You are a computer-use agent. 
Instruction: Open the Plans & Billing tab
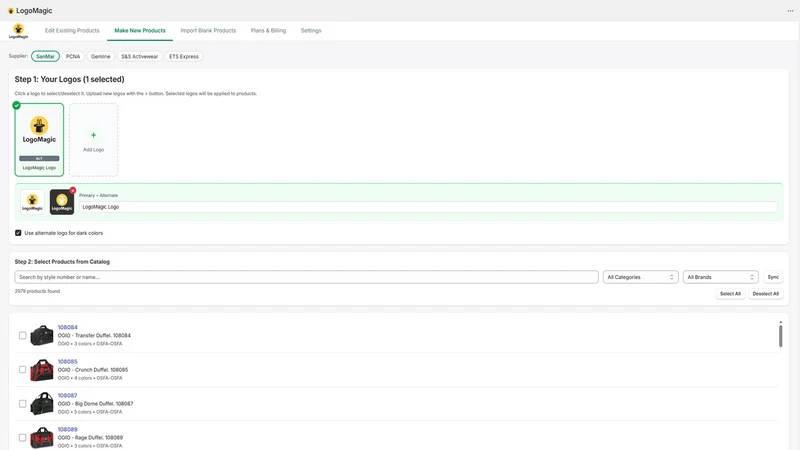point(268,31)
